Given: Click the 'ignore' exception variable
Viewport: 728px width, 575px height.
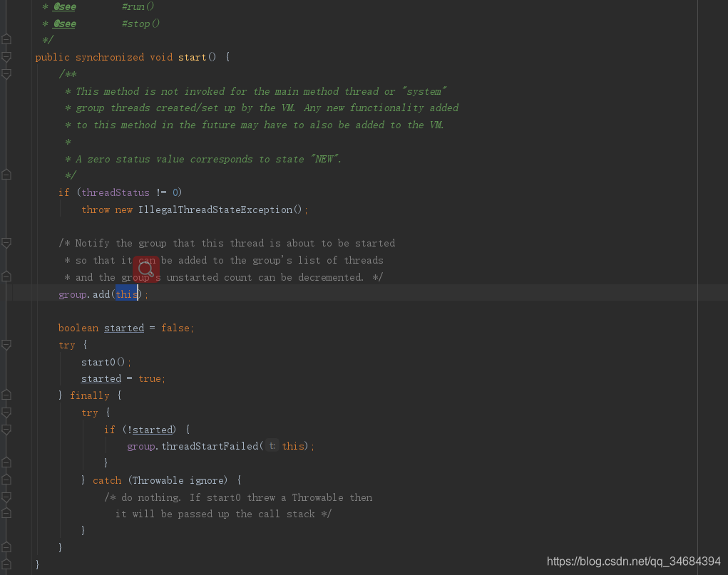Looking at the screenshot, I should (x=207, y=480).
